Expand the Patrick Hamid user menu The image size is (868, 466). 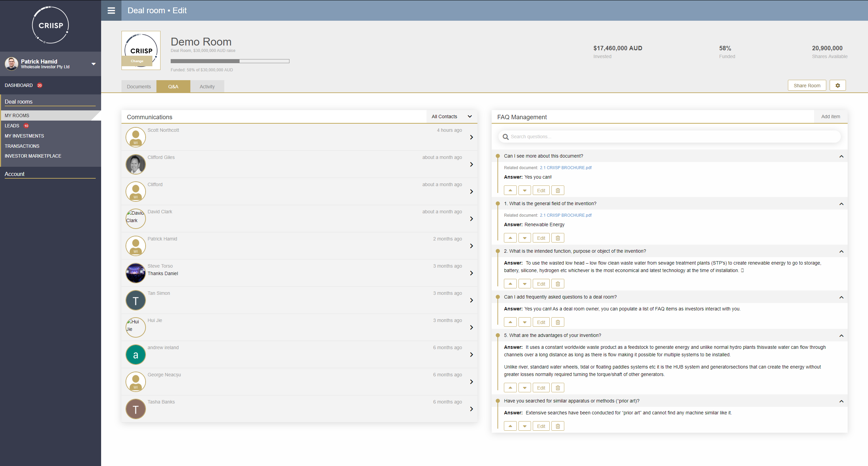(93, 64)
